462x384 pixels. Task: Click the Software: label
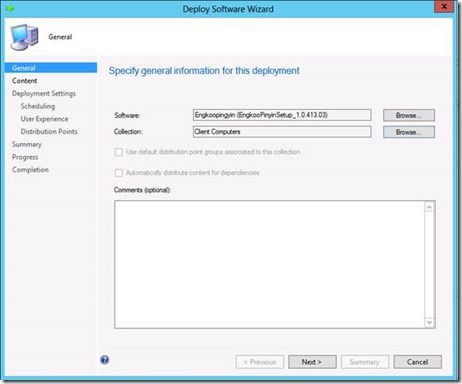[127, 115]
